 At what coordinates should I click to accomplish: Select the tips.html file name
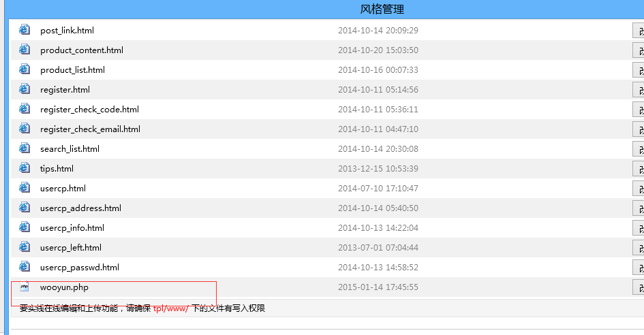point(57,168)
